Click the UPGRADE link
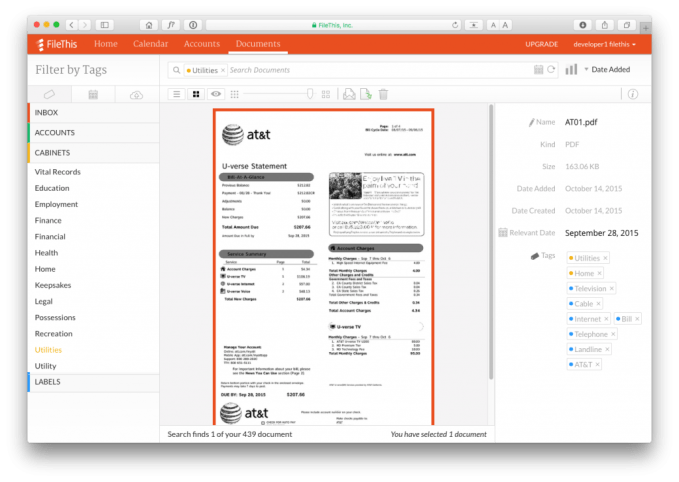The image size is (679, 482). coord(541,44)
